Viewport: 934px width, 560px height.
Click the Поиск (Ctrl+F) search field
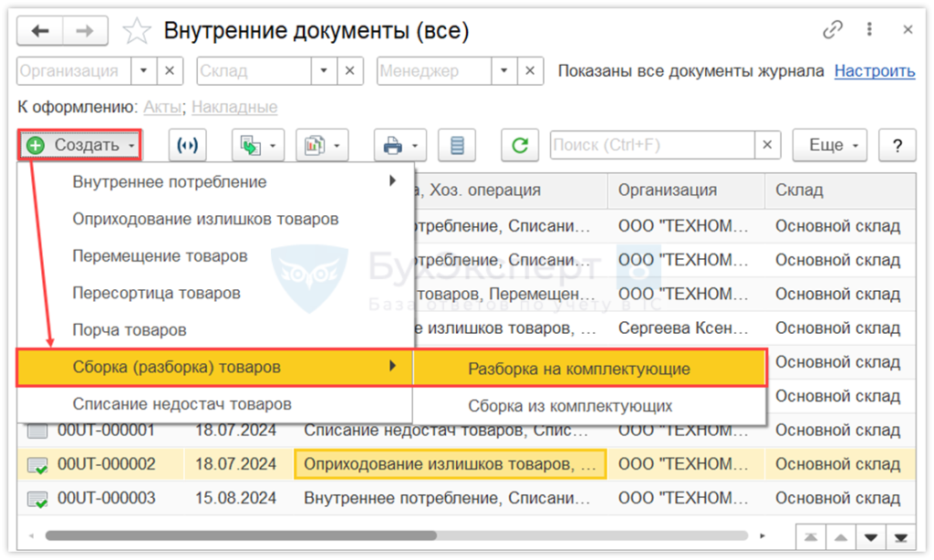(652, 145)
